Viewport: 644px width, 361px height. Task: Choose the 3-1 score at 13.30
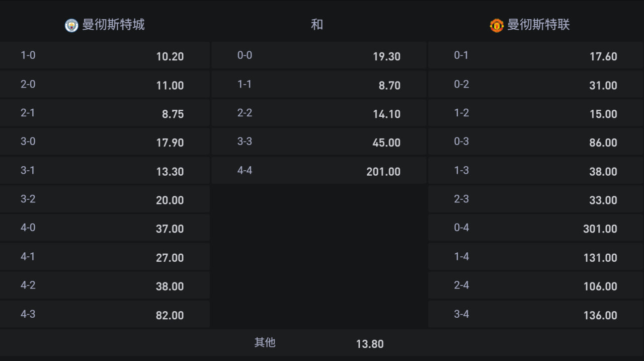tap(105, 171)
